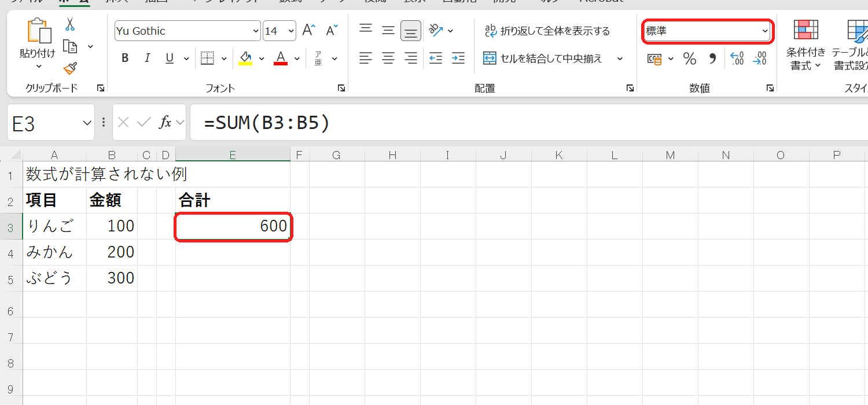Click the text orientation icon
This screenshot has width=868, height=405.
coord(436,30)
